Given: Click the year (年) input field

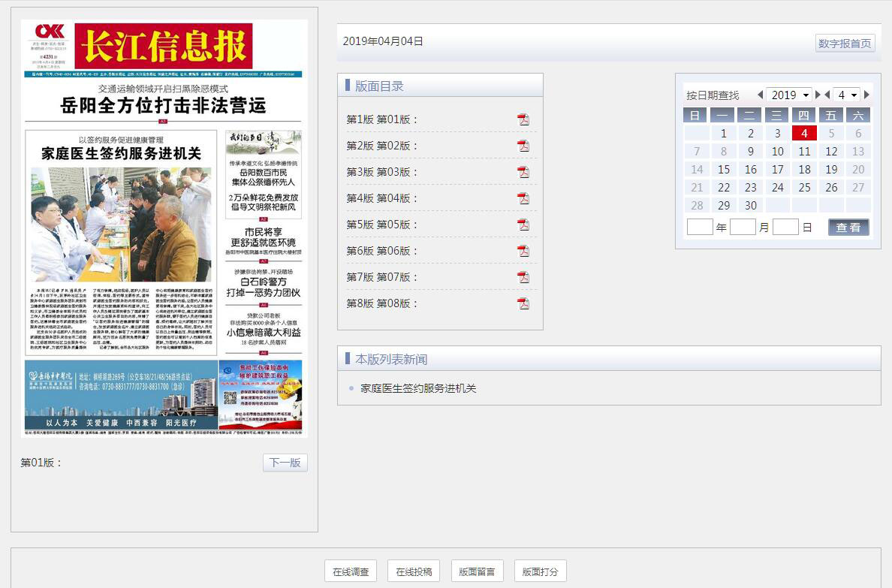Looking at the screenshot, I should click(700, 228).
